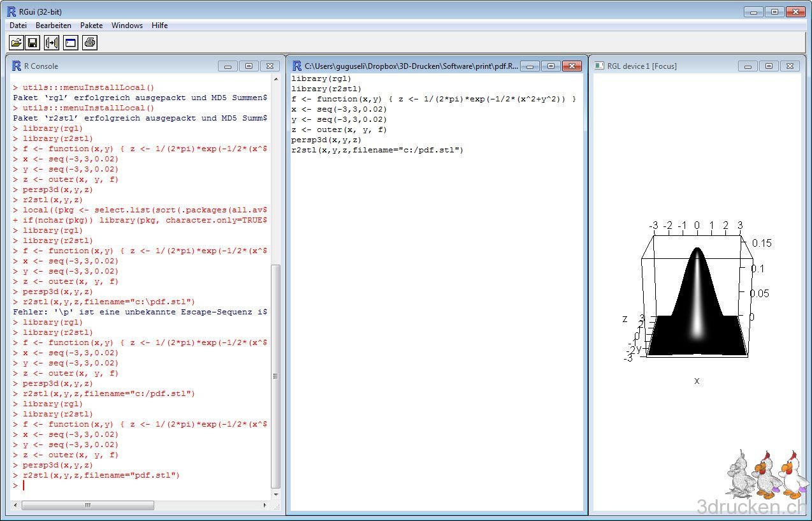Maximize the pdf.R script editor window
The height and width of the screenshot is (521, 812).
point(551,66)
